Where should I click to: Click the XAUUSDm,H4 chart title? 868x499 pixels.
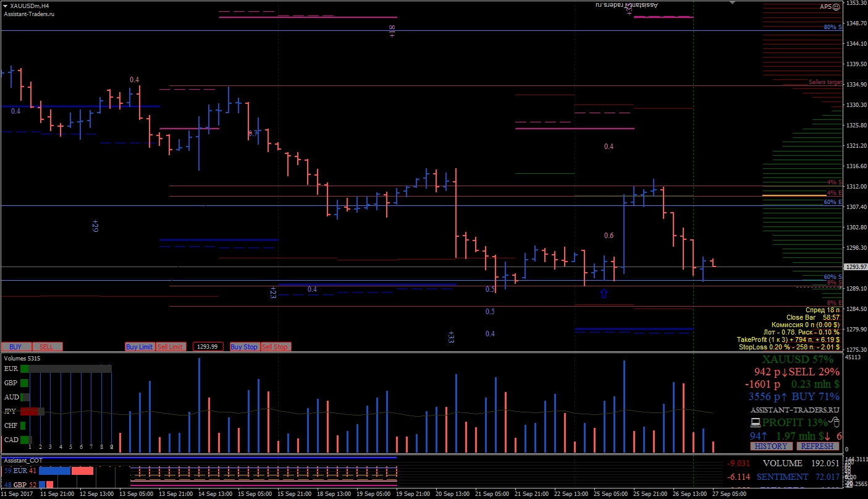pyautogui.click(x=30, y=6)
